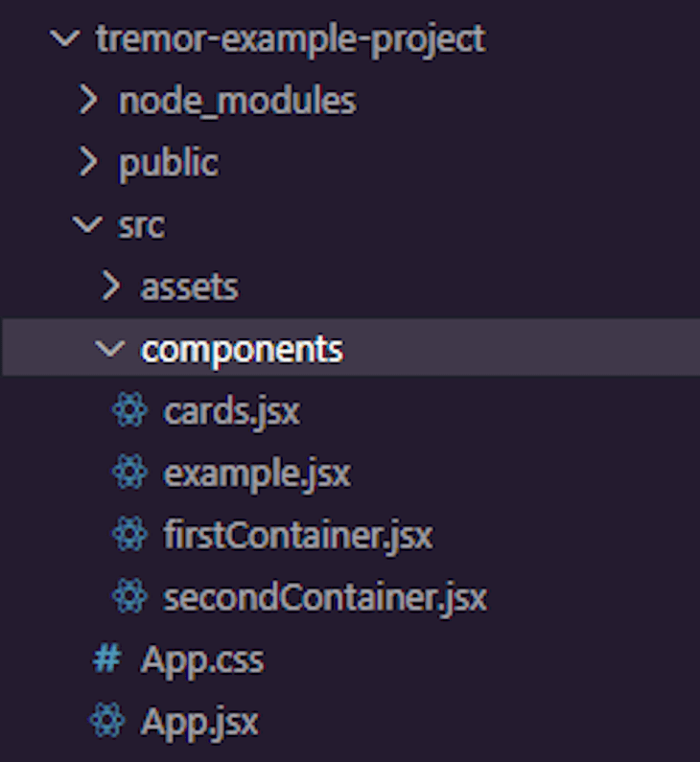This screenshot has height=762, width=700.
Task: Expand the assets folder chevron
Action: (x=111, y=287)
